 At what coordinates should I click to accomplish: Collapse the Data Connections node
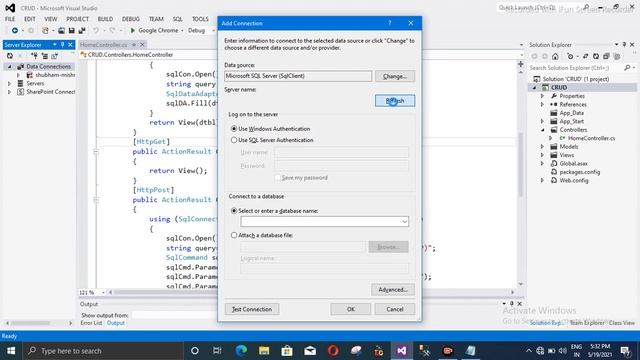pyautogui.click(x=9, y=67)
